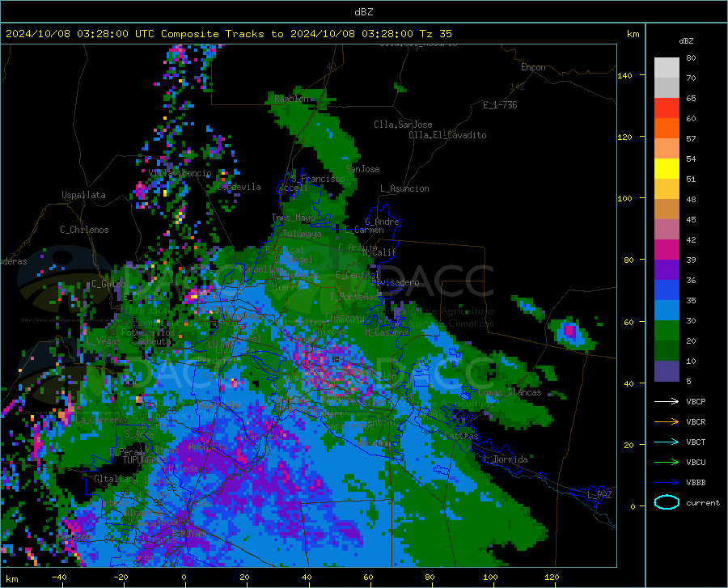Click the Capdevila place label
The width and height of the screenshot is (728, 588).
point(239,187)
